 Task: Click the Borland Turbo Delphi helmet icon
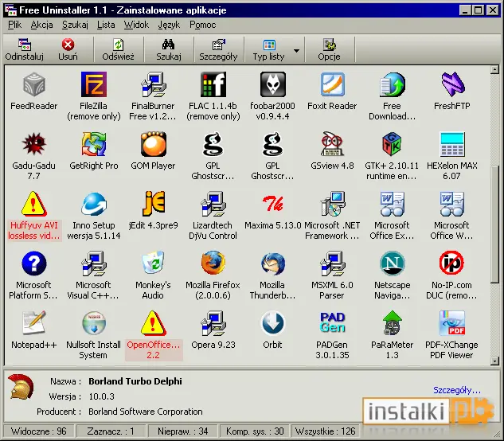pos(21,387)
